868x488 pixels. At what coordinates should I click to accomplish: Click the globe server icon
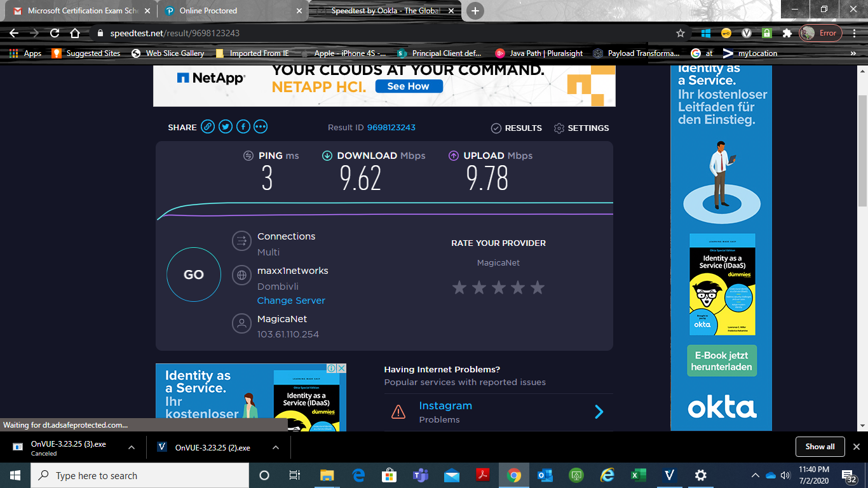[x=241, y=275]
